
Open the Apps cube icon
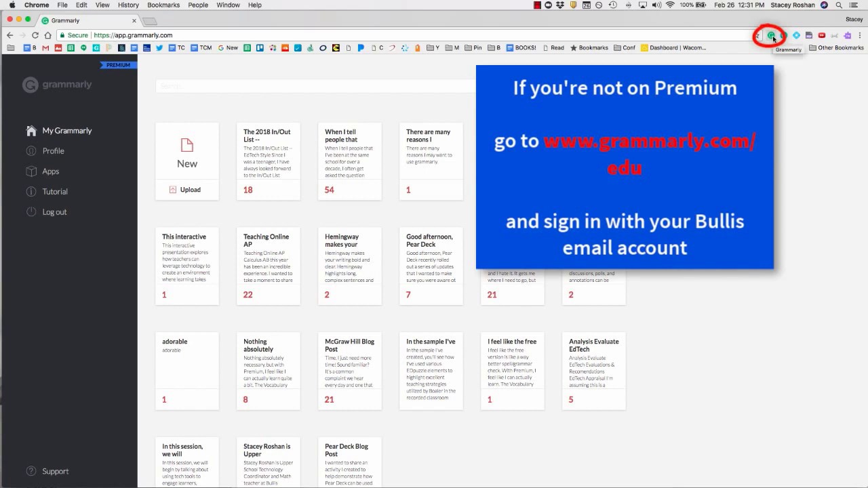point(31,171)
